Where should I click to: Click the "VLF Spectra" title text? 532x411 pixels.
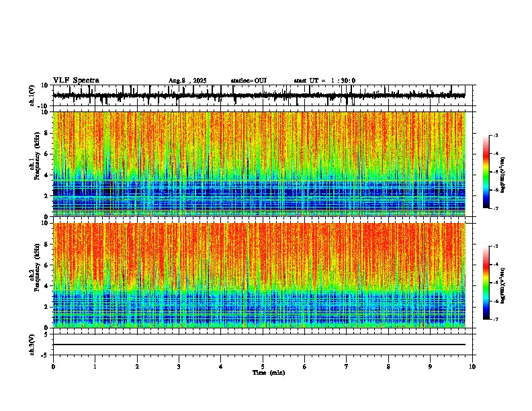[76, 81]
